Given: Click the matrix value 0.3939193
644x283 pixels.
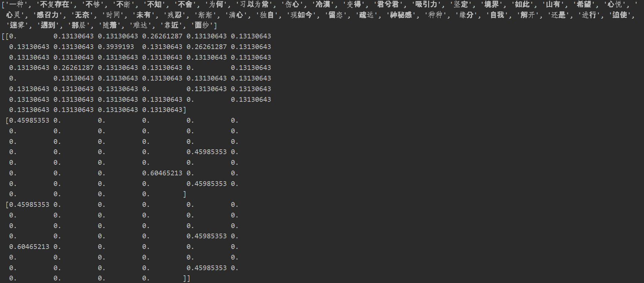Looking at the screenshot, I should pos(116,47).
